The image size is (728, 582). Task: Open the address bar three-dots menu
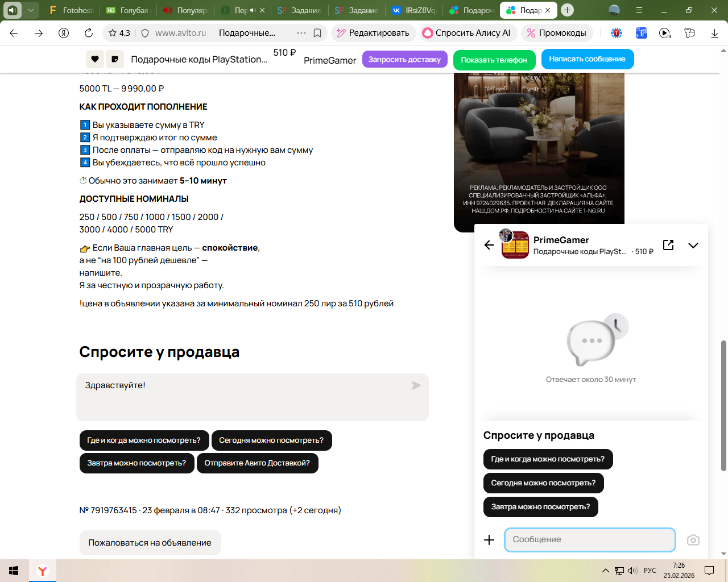(x=301, y=33)
